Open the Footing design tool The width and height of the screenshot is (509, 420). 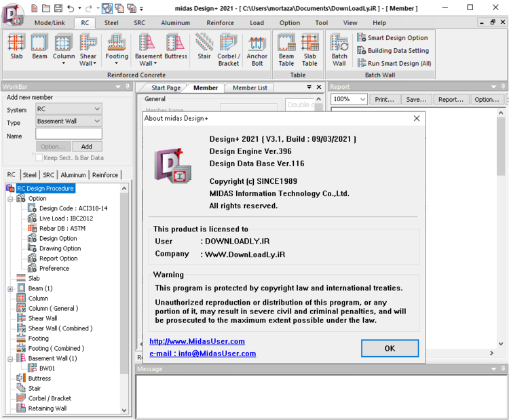(x=117, y=47)
